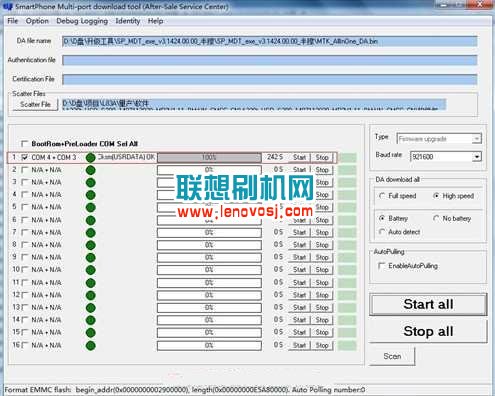
Task: Click the 242 S elapsed time value
Action: point(275,157)
